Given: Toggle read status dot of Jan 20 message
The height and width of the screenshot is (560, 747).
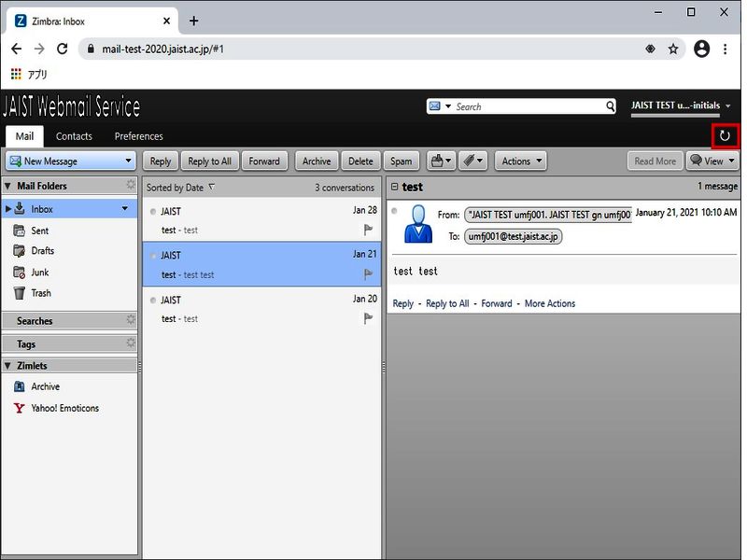Looking at the screenshot, I should [153, 300].
